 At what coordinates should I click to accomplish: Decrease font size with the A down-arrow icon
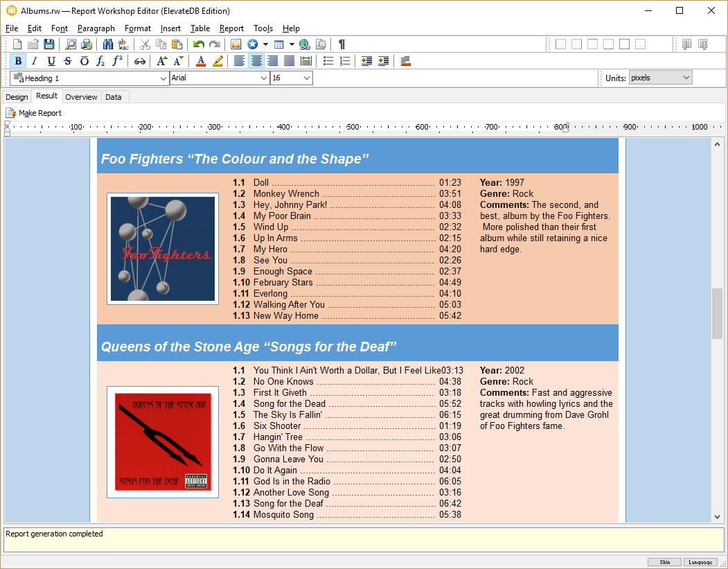pyautogui.click(x=178, y=61)
